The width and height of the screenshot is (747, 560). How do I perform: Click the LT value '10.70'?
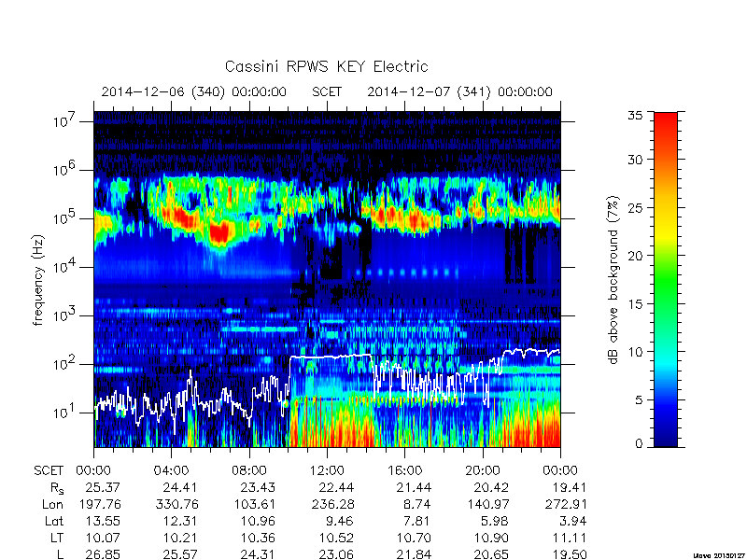pos(414,538)
